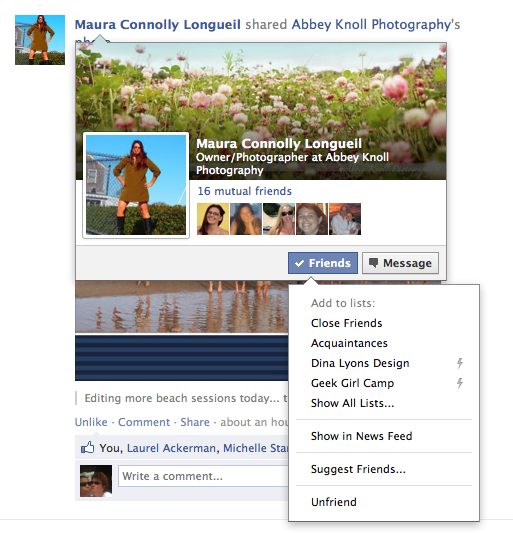Click the lightning bolt beside Geek Girl Camp
Image resolution: width=513 pixels, height=533 pixels.
pos(460,383)
